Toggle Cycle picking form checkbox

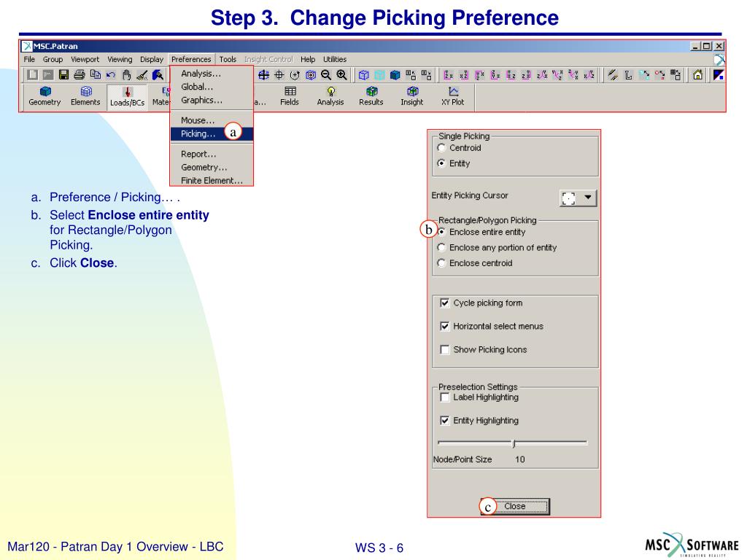click(444, 303)
